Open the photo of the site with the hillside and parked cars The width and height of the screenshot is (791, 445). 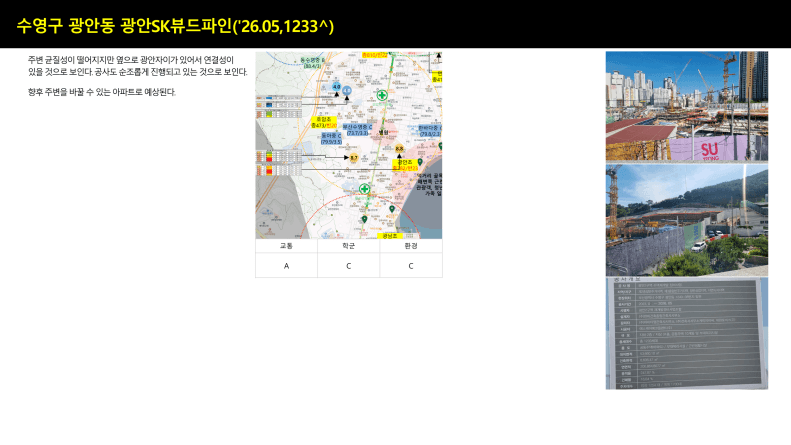pos(687,219)
